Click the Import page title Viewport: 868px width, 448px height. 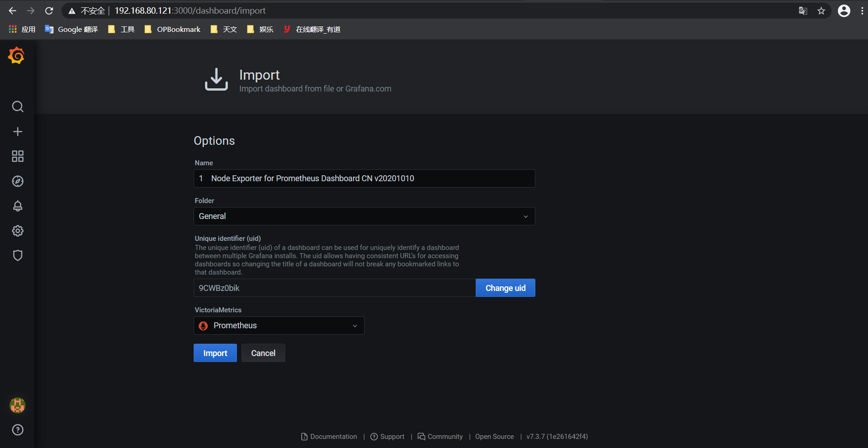coord(259,75)
